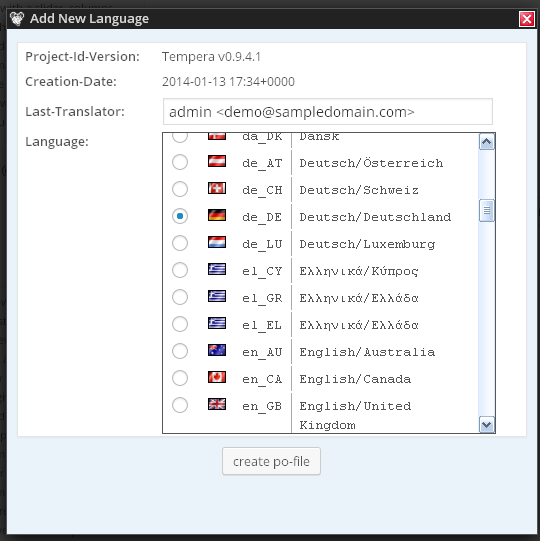Click the Austrian flag icon for de_AT
540x541 pixels.
[217, 161]
